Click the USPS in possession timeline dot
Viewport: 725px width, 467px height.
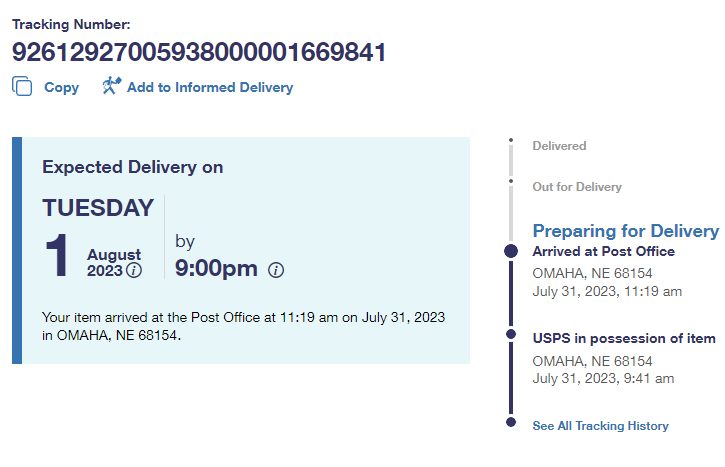point(511,334)
